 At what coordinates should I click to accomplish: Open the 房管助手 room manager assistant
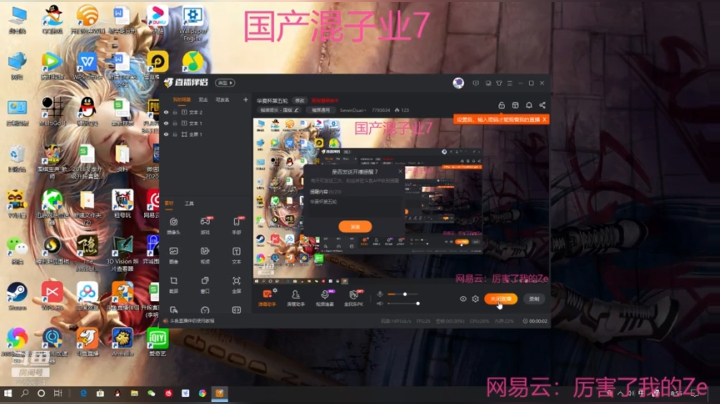(x=296, y=297)
